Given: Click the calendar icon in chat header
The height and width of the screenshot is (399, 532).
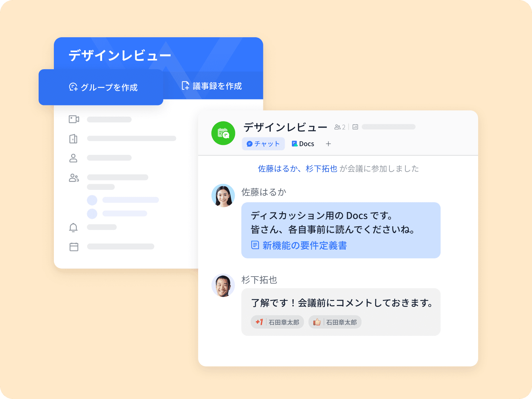Looking at the screenshot, I should [x=355, y=127].
